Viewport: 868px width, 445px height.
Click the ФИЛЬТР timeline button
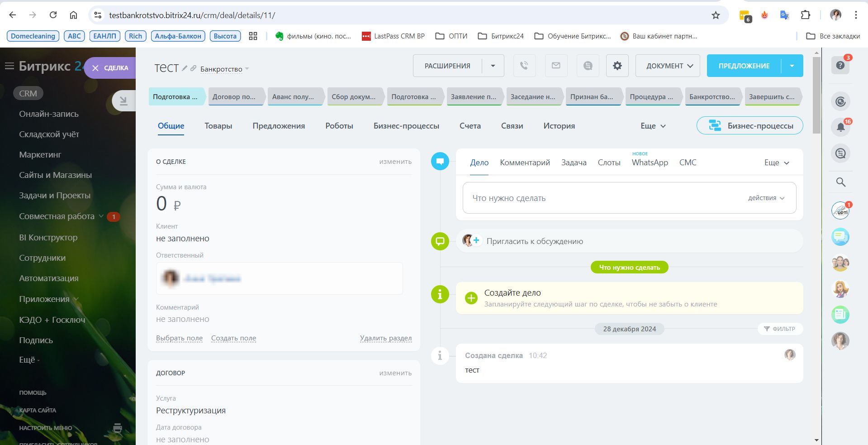(x=780, y=329)
